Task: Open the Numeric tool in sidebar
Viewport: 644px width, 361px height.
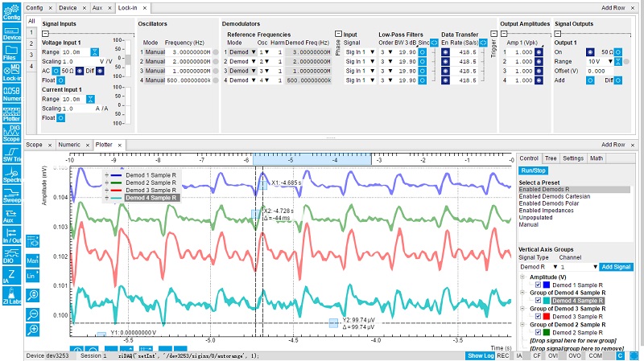Action: pyautogui.click(x=11, y=94)
